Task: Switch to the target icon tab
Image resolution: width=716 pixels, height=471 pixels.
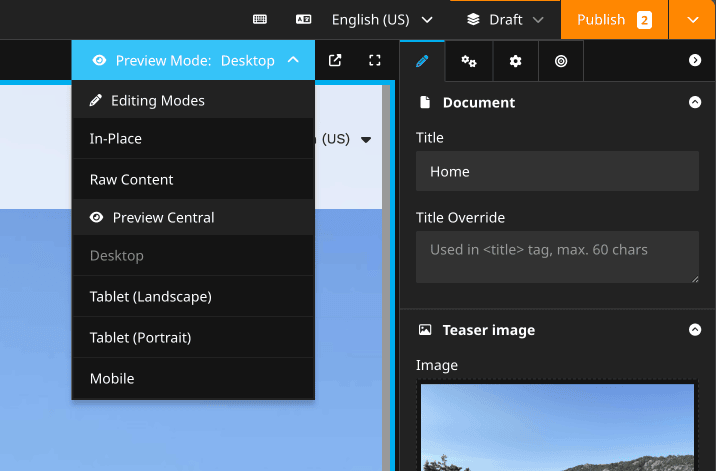Action: (561, 61)
